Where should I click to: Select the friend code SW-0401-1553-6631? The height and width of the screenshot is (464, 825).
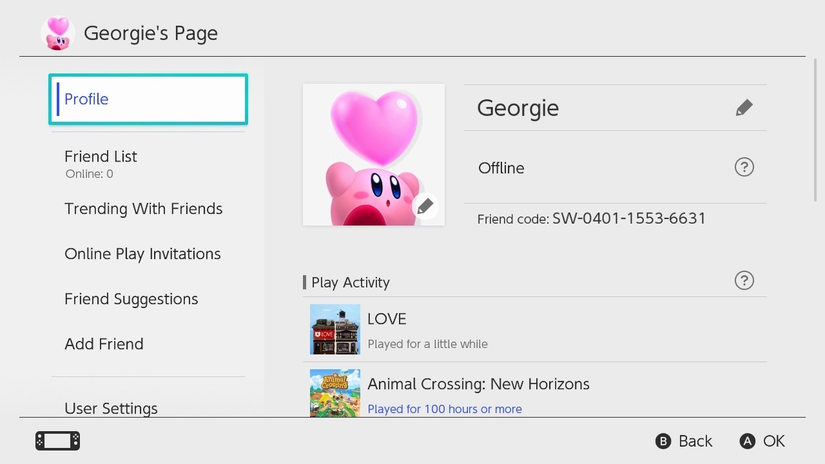coord(629,218)
